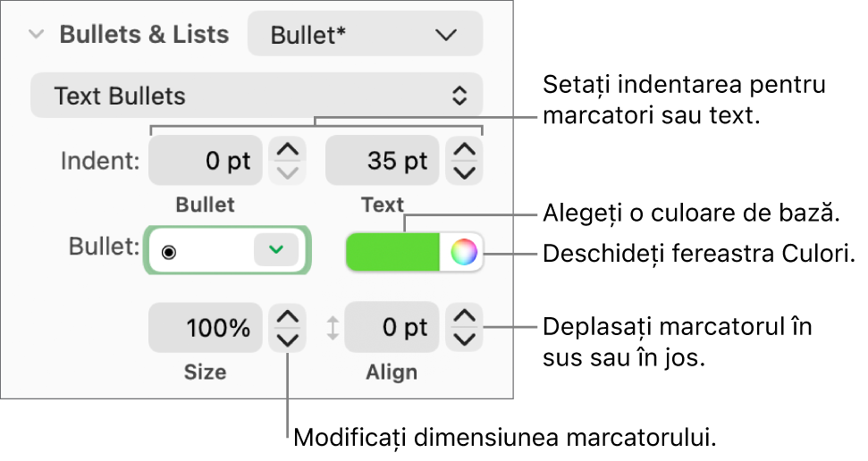Increase the text indent value
868x461 pixels.
point(464,150)
